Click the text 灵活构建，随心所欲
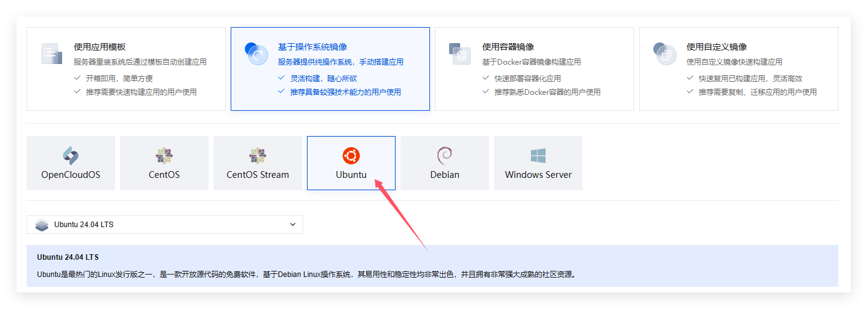868x309 pixels. pos(324,79)
